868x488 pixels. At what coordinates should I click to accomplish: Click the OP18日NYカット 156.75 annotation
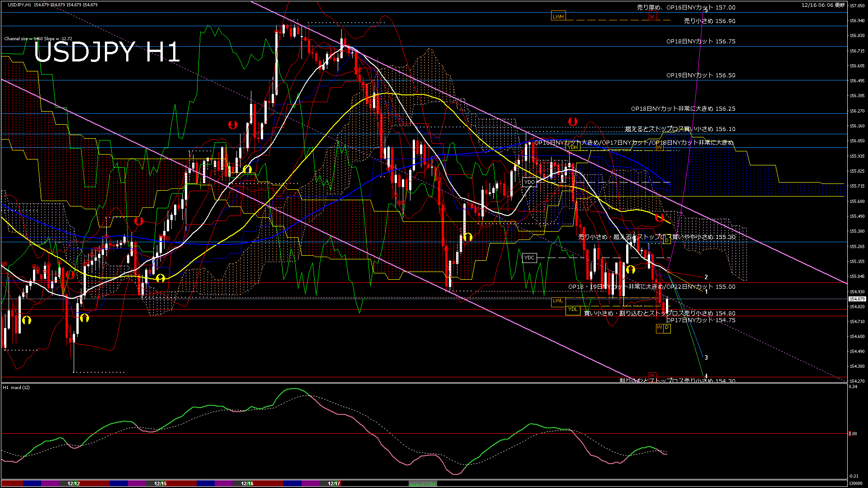700,41
